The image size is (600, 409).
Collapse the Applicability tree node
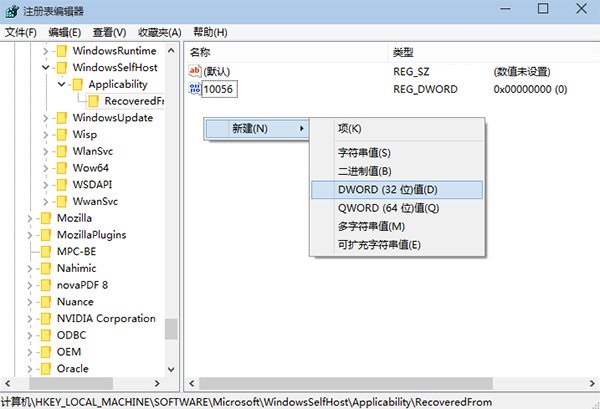(x=61, y=84)
